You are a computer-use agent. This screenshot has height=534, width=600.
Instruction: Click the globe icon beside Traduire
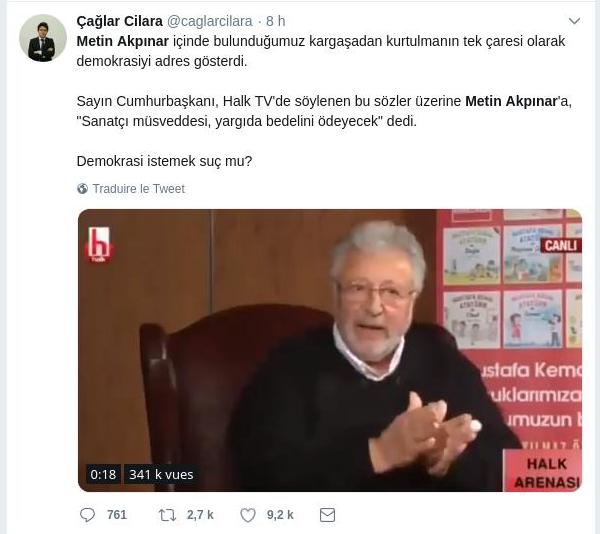(x=82, y=189)
